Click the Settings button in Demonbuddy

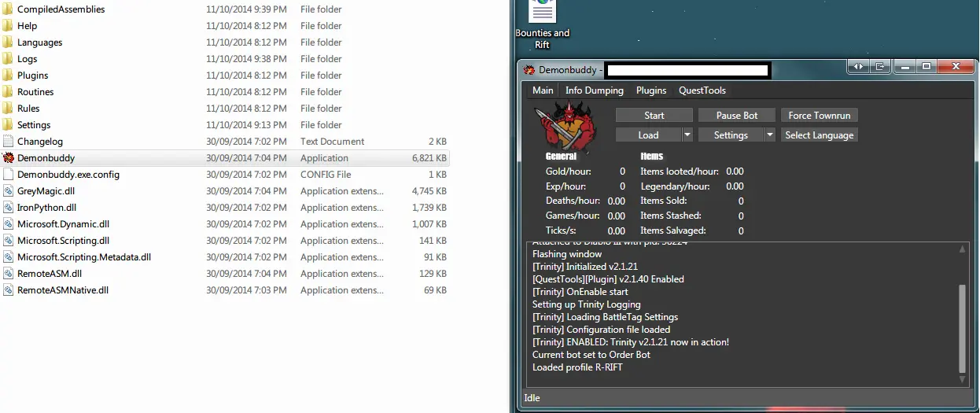(x=731, y=135)
